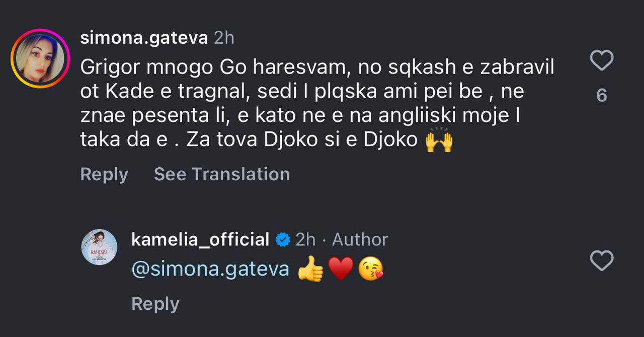Screen dimensions: 644x337
Task: Reply to simona.gateva's comment
Action: coord(104,174)
